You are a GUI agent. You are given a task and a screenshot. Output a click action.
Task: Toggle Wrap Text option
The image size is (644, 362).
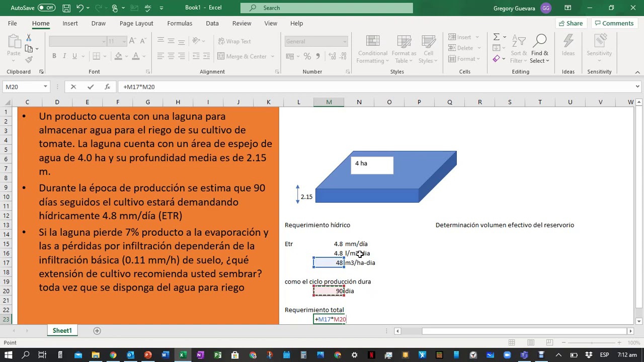[x=234, y=41]
